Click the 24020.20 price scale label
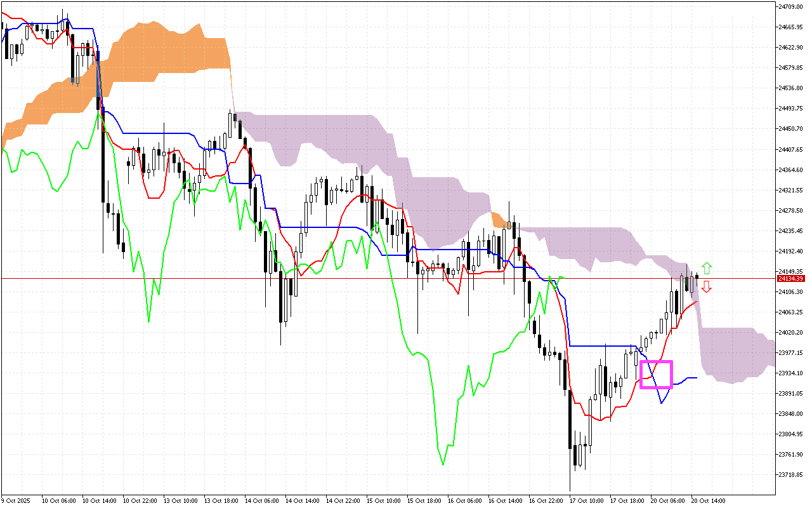This screenshot has height=508, width=812. tap(790, 333)
